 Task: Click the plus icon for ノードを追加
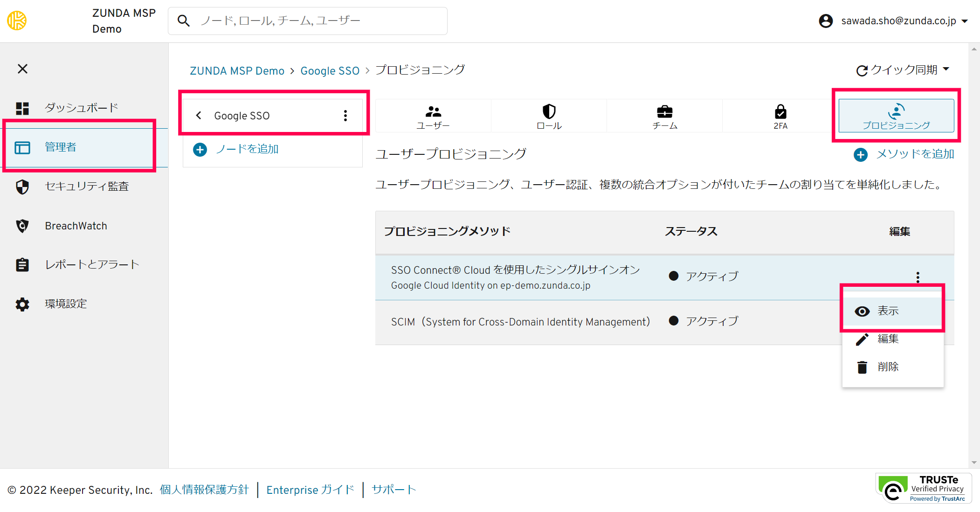pos(200,149)
